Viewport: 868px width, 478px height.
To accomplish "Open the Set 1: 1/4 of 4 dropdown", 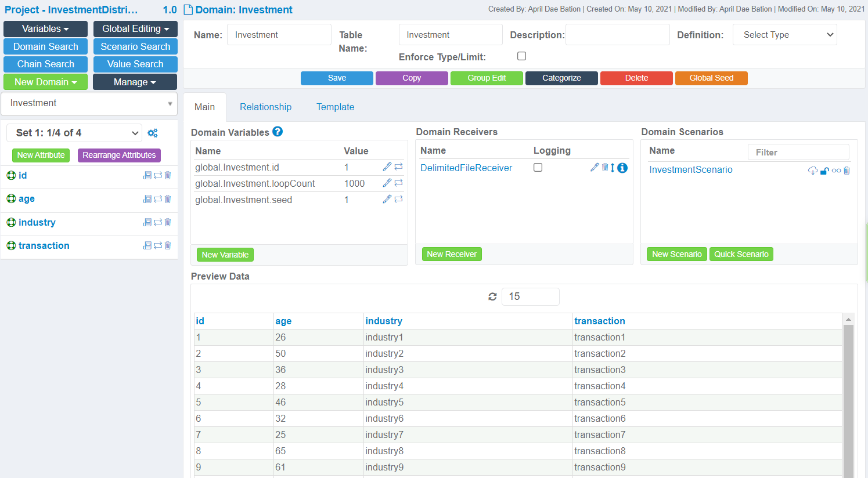I will click(74, 133).
